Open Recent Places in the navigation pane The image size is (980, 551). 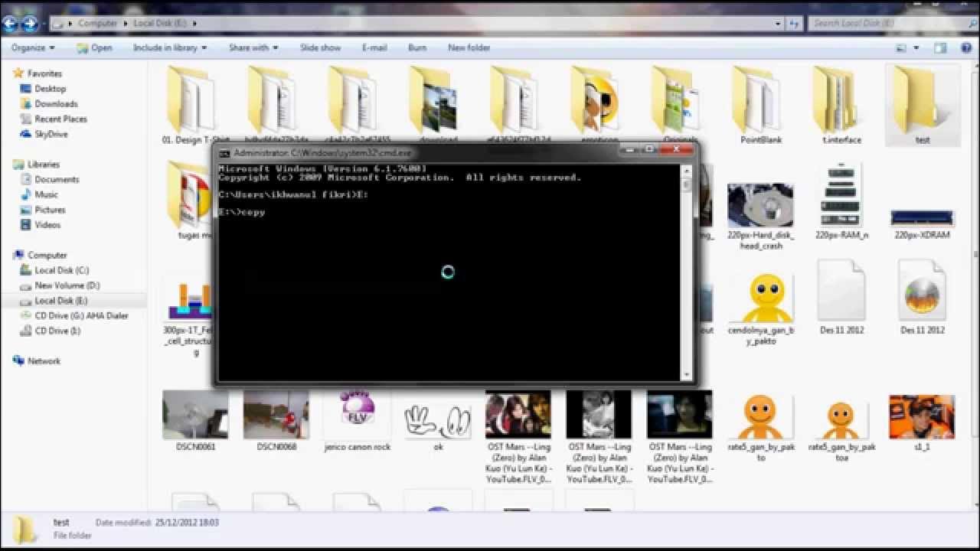click(x=60, y=119)
